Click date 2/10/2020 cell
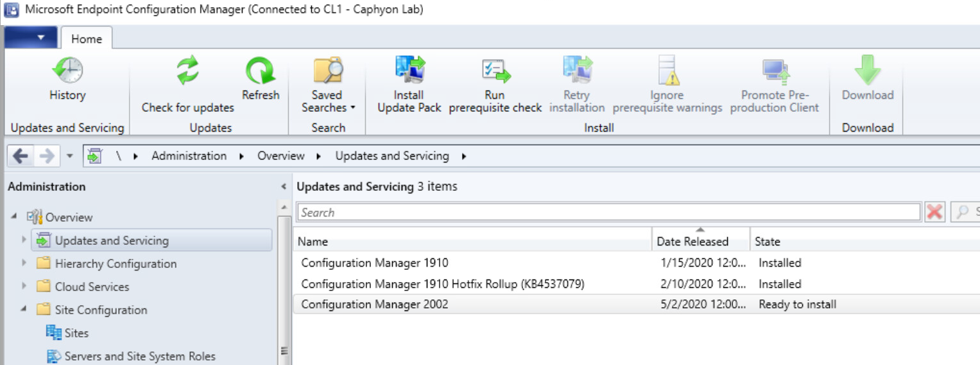This screenshot has width=980, height=365. coord(703,284)
